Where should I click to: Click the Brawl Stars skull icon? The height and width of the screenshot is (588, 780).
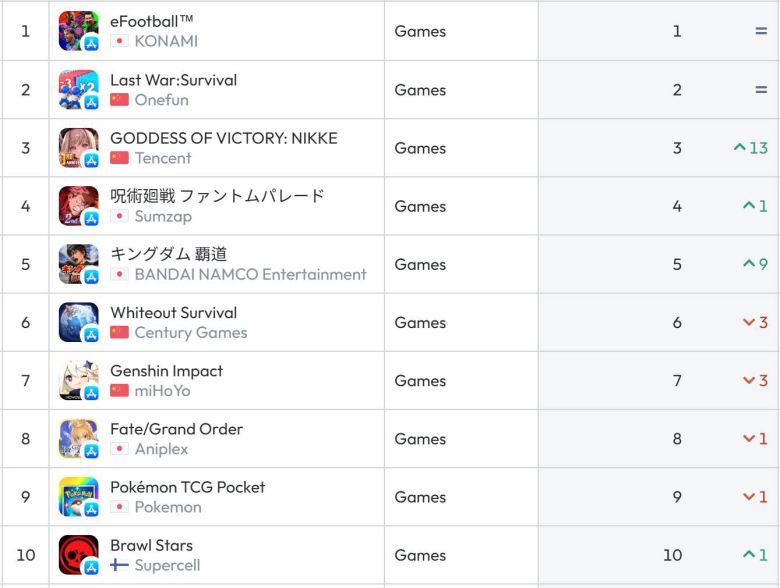(78, 554)
